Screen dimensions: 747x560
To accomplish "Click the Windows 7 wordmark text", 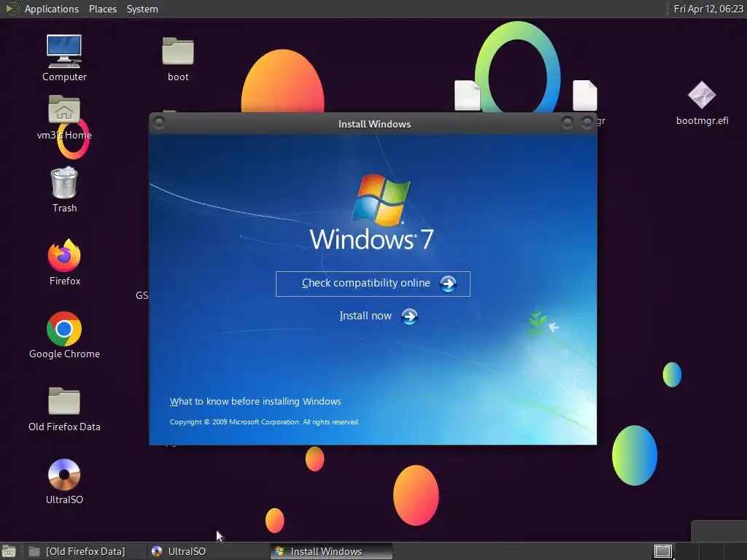I will pos(371,239).
